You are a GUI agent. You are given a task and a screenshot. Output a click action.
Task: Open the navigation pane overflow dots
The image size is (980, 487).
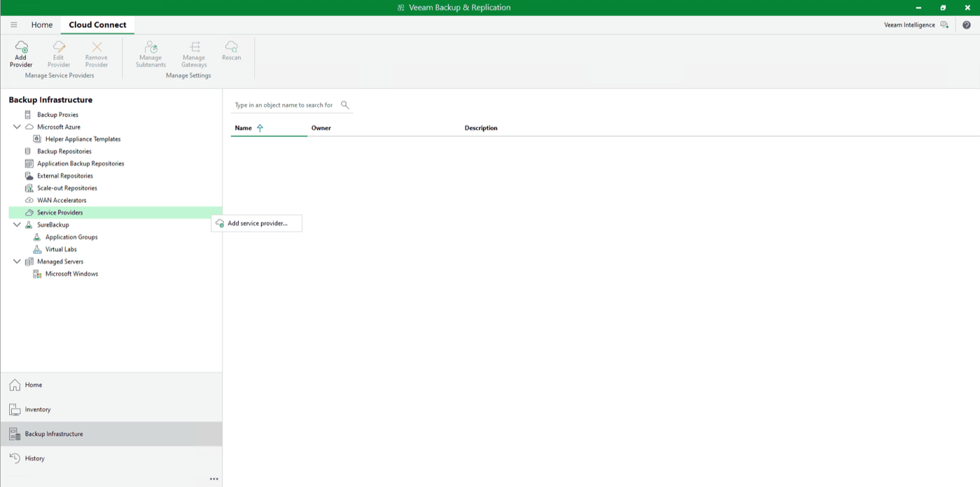tap(214, 479)
